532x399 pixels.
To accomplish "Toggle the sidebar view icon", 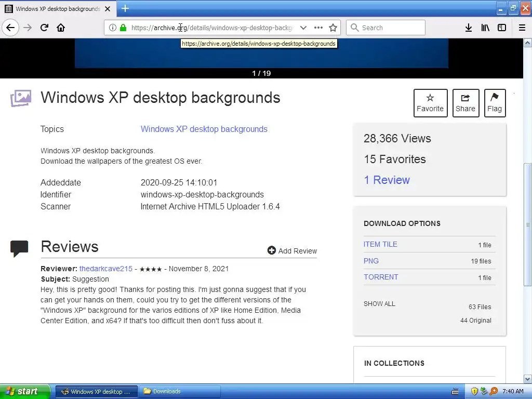I will [502, 28].
